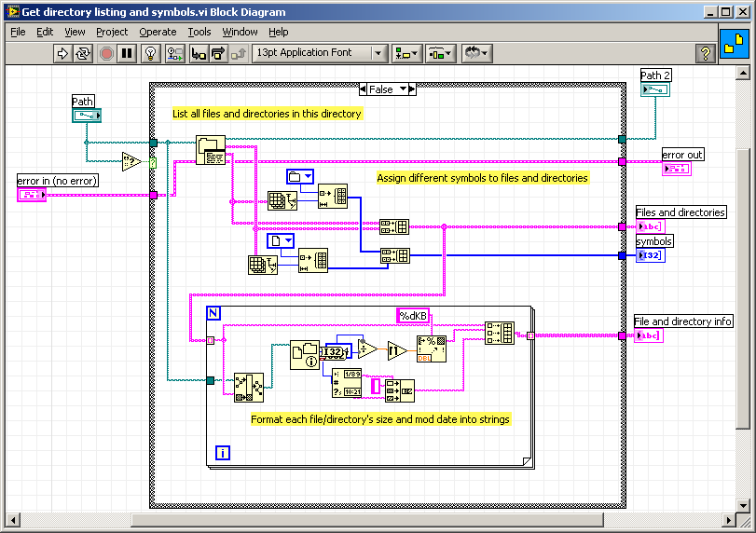The height and width of the screenshot is (533, 756).
Task: Open the Tools menu
Action: click(x=199, y=32)
